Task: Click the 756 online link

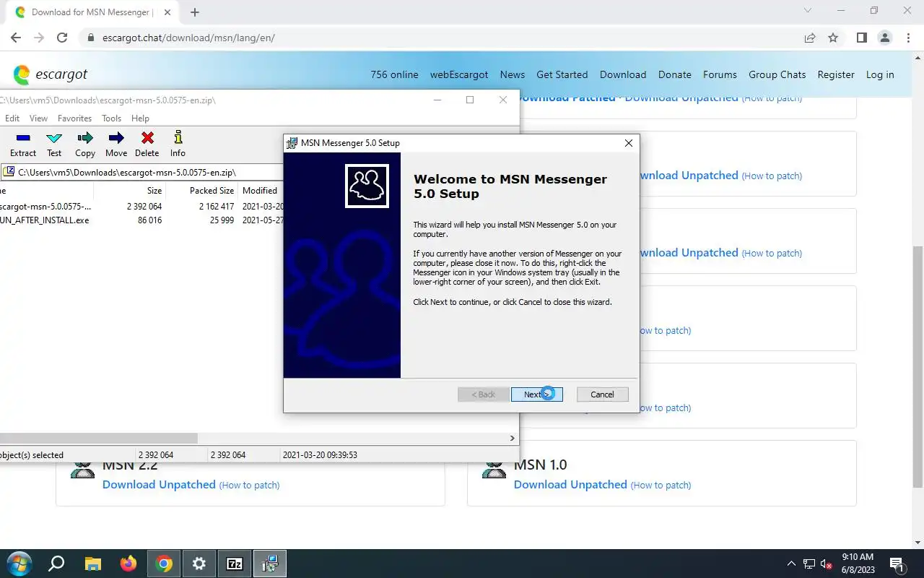Action: coord(394,74)
